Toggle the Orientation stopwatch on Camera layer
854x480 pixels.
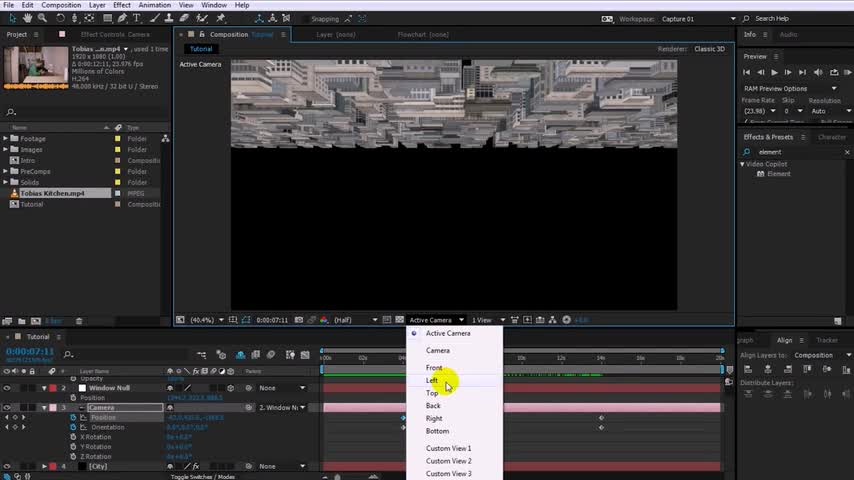coord(74,427)
